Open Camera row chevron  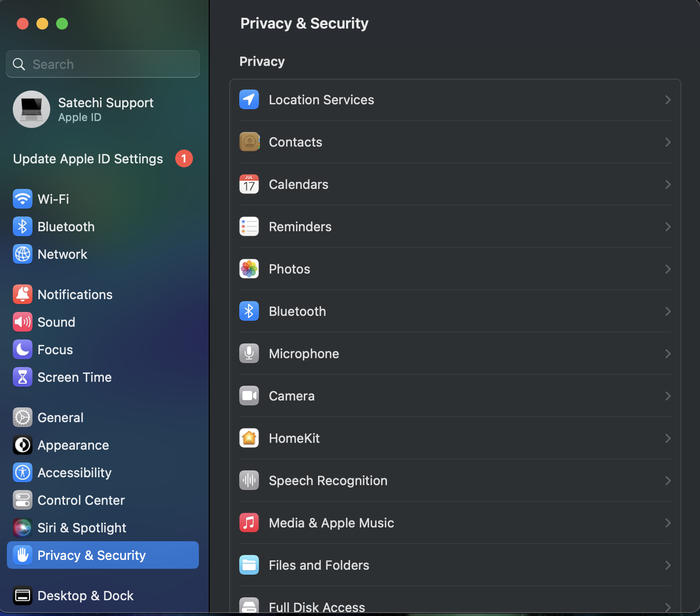[668, 396]
